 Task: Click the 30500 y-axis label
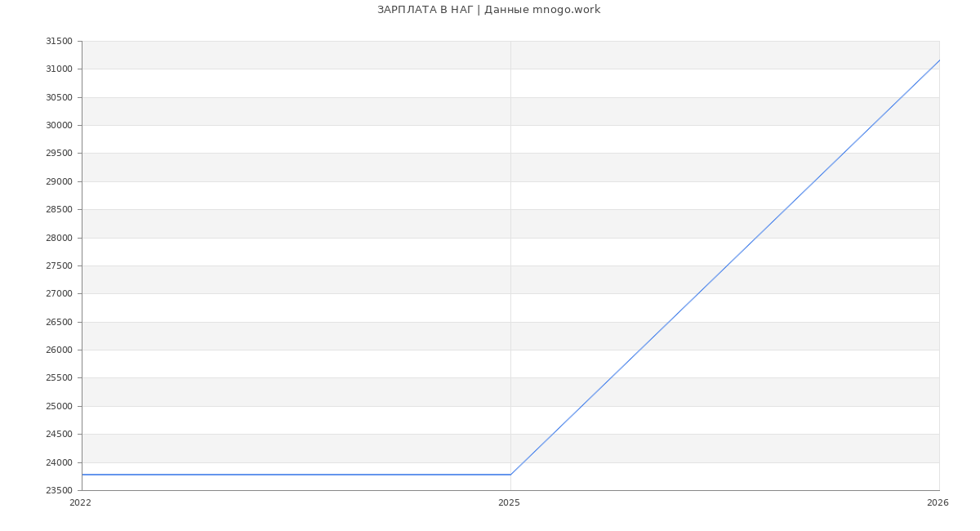click(x=59, y=98)
